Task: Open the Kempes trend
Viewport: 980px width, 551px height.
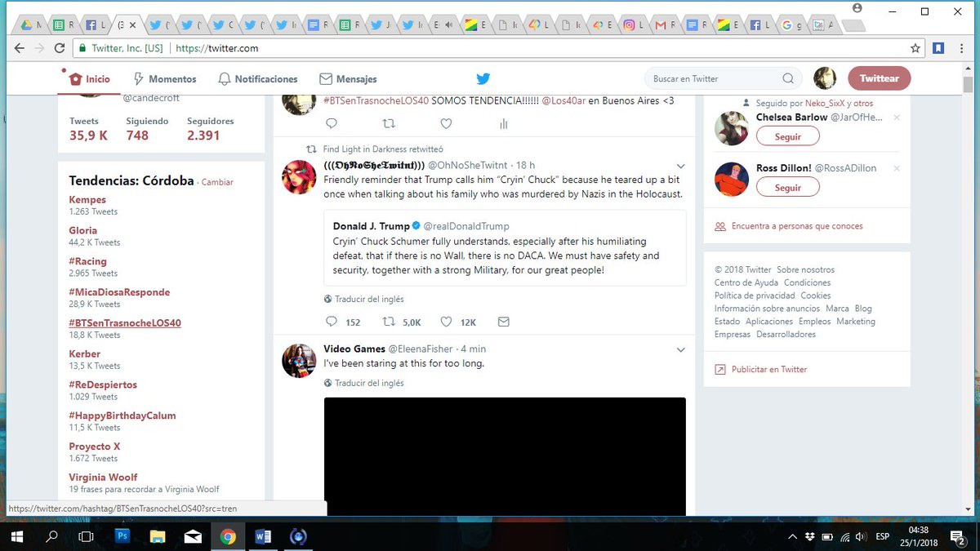Action: coord(87,199)
